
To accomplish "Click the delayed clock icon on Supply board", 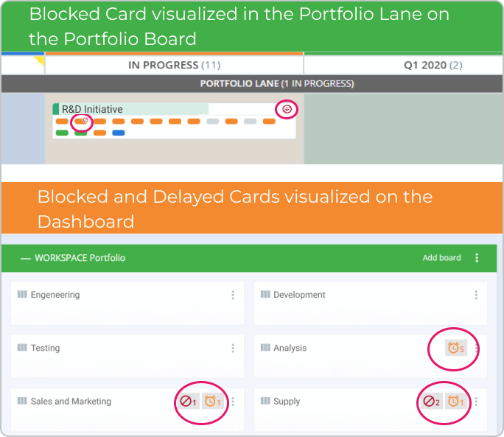I will (456, 402).
